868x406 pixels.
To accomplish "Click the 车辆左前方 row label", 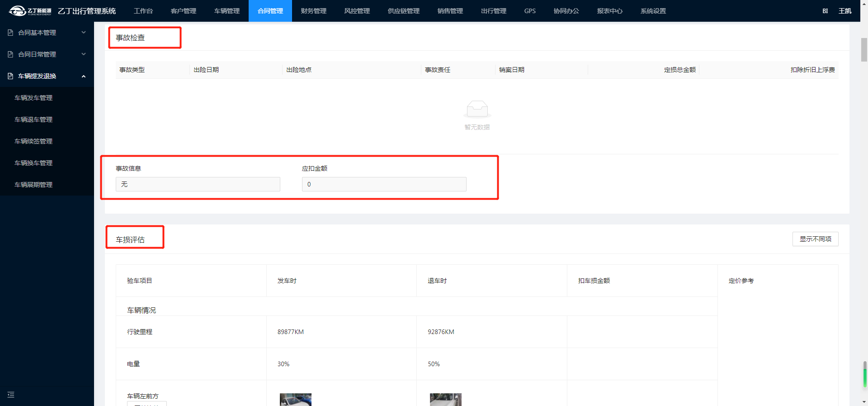I will 143,396.
